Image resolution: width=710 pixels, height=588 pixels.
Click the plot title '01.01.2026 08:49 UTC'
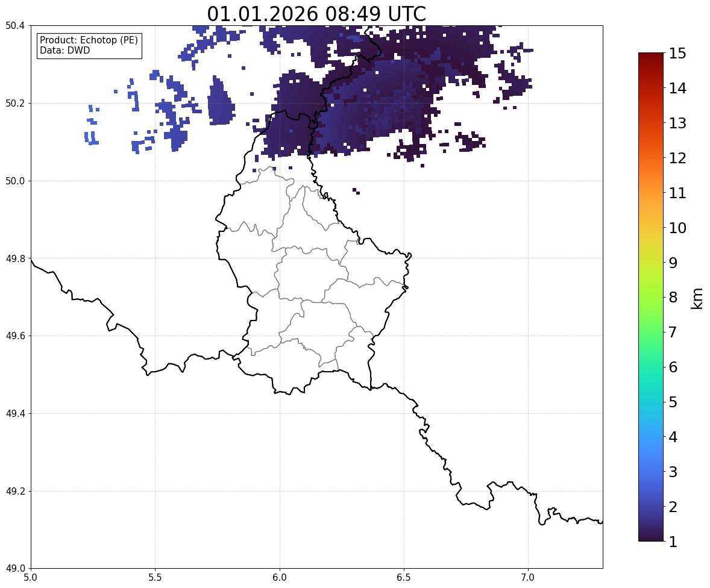(316, 14)
